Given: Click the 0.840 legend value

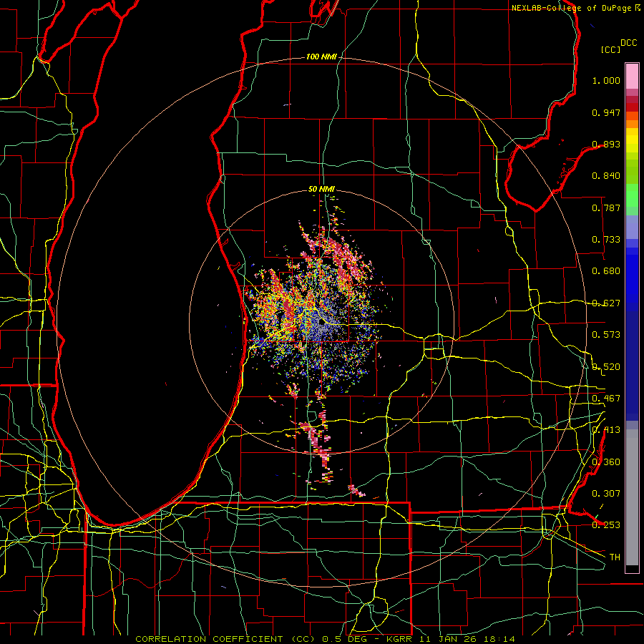Looking at the screenshot, I should point(606,176).
